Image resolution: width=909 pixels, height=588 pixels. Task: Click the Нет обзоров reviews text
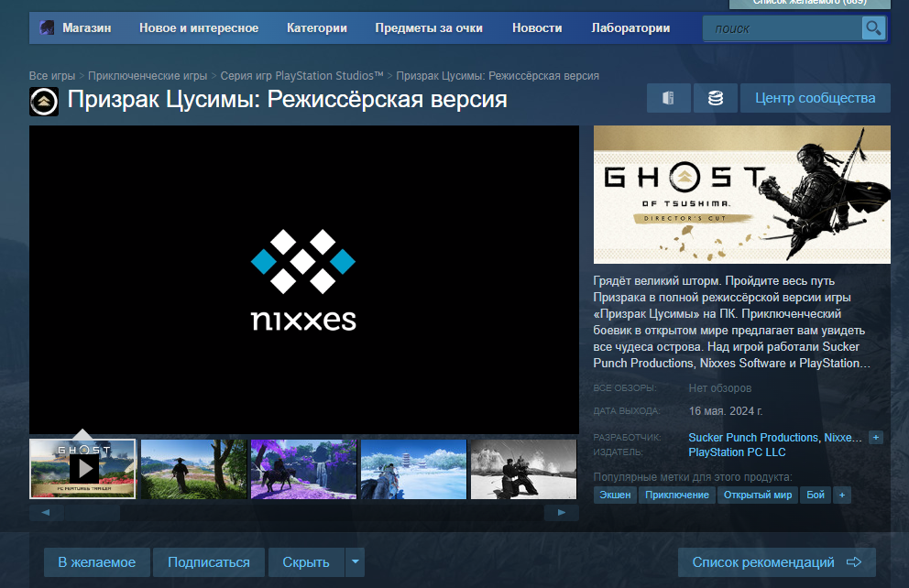point(720,388)
